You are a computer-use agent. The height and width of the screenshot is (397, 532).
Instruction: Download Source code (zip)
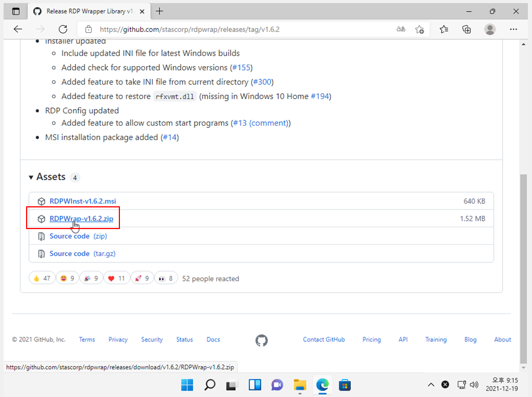(x=78, y=236)
